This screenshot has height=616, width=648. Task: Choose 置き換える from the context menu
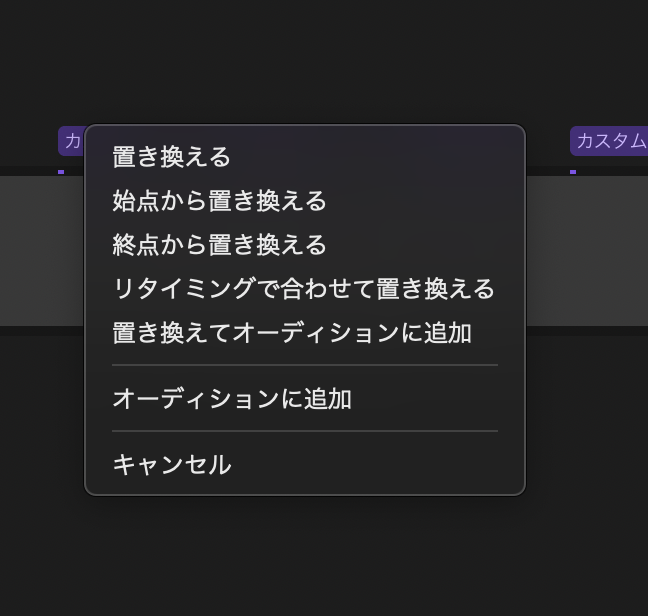click(x=172, y=157)
